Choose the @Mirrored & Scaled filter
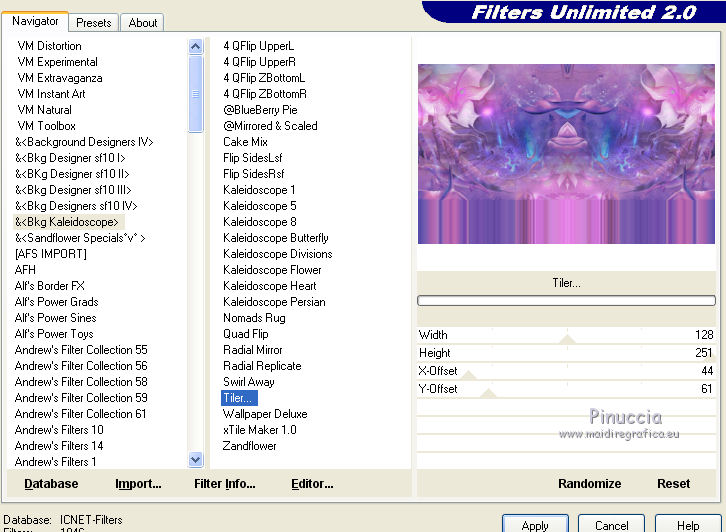This screenshot has width=726, height=532. point(270,126)
